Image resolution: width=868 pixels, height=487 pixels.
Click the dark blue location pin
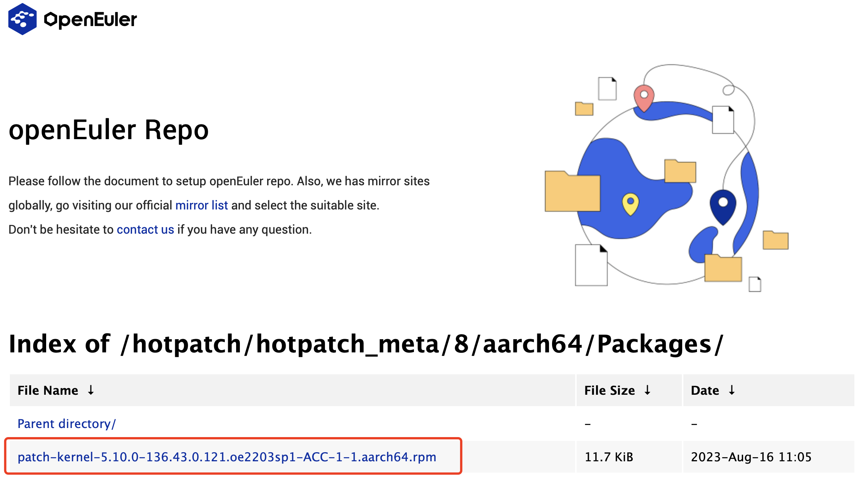pyautogui.click(x=723, y=206)
